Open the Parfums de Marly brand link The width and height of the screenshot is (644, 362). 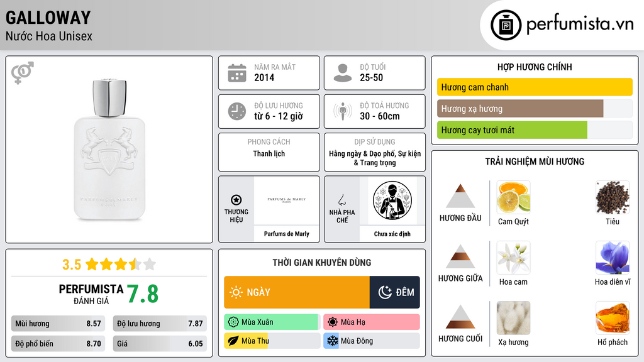click(x=287, y=234)
